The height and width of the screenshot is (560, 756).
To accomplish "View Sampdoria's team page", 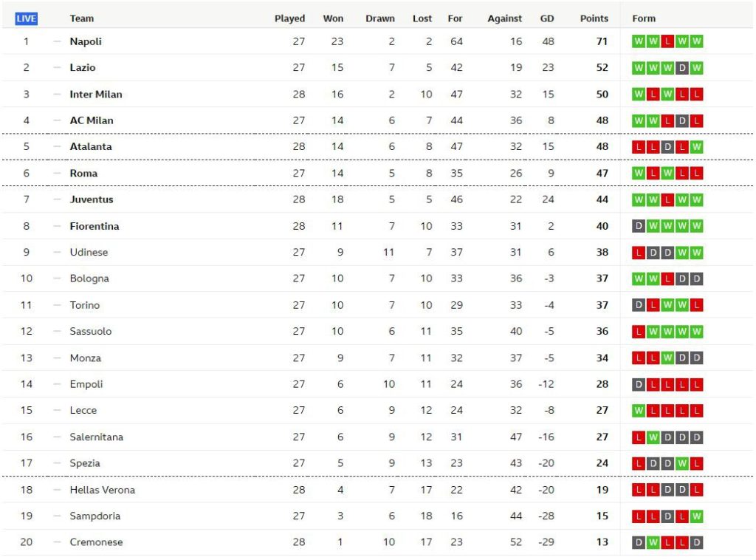I will click(94, 516).
